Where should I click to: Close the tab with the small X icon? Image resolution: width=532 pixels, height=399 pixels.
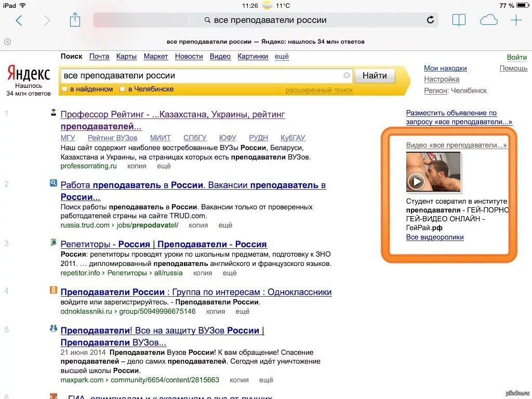[7, 42]
